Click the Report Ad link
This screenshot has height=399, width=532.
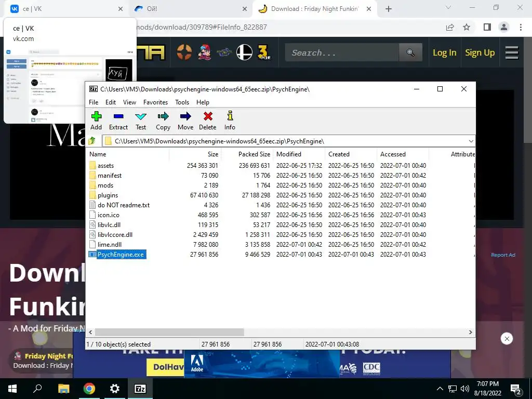click(x=503, y=255)
